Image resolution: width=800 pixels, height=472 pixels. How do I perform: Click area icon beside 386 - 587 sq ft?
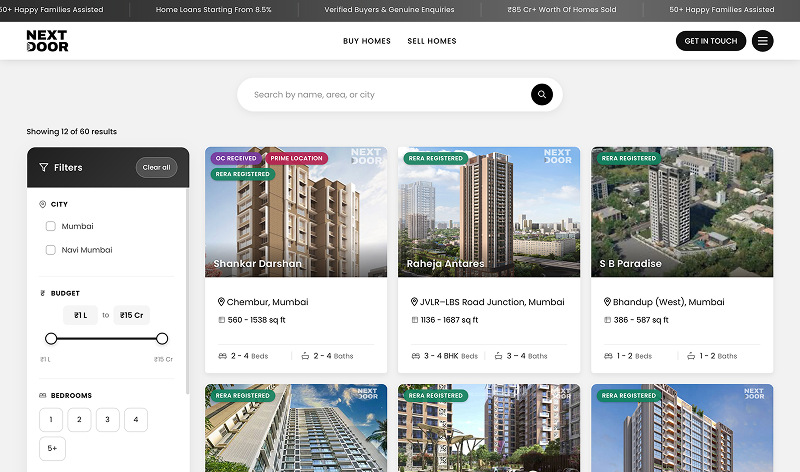click(608, 320)
